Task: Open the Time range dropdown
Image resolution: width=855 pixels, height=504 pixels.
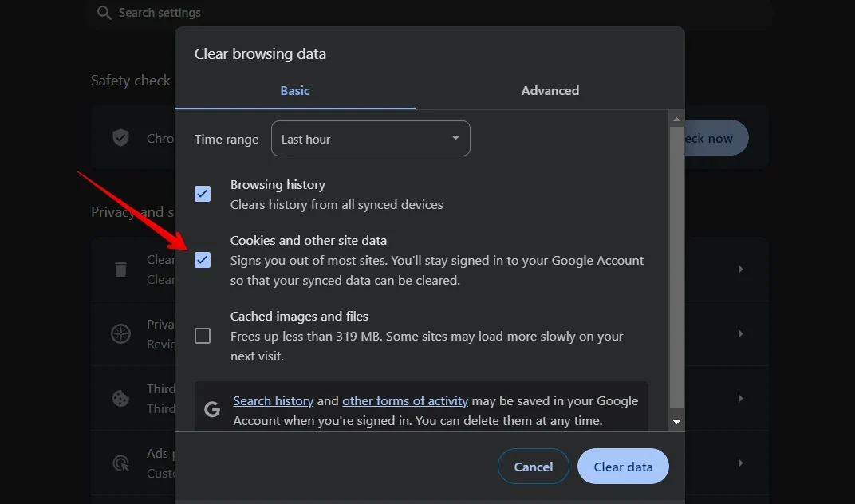Action: click(371, 139)
